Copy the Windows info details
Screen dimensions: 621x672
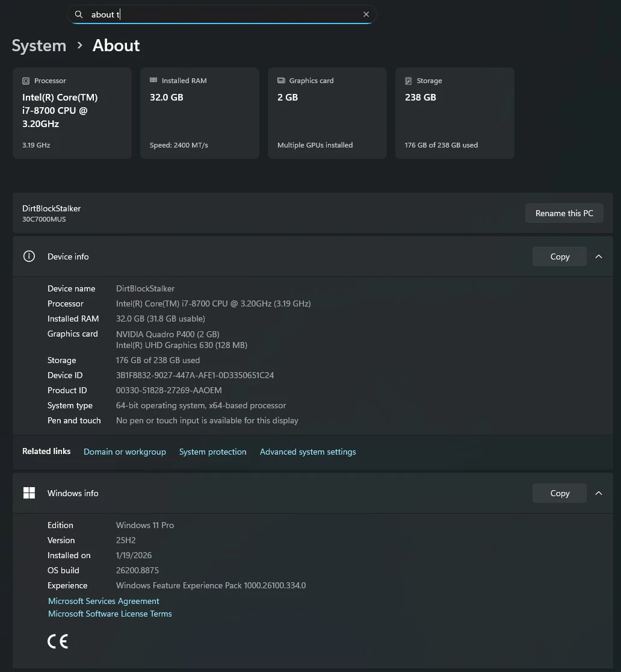pos(560,493)
